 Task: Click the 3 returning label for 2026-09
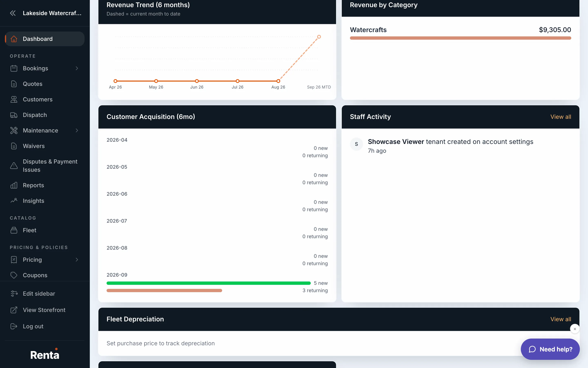(315, 291)
